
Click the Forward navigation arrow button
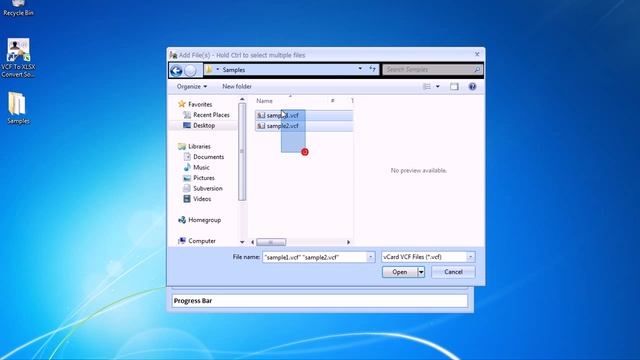[190, 70]
